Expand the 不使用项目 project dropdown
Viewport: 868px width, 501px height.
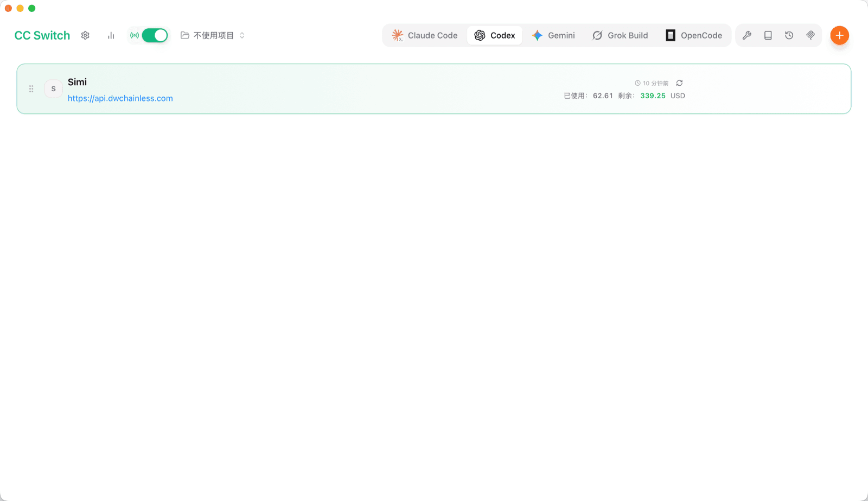tap(213, 35)
